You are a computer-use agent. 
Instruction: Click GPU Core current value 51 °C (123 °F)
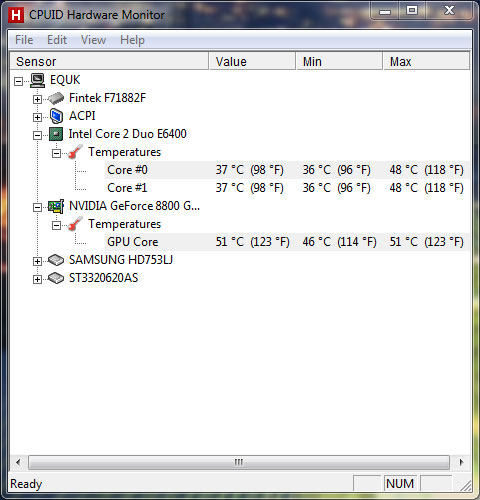253,242
